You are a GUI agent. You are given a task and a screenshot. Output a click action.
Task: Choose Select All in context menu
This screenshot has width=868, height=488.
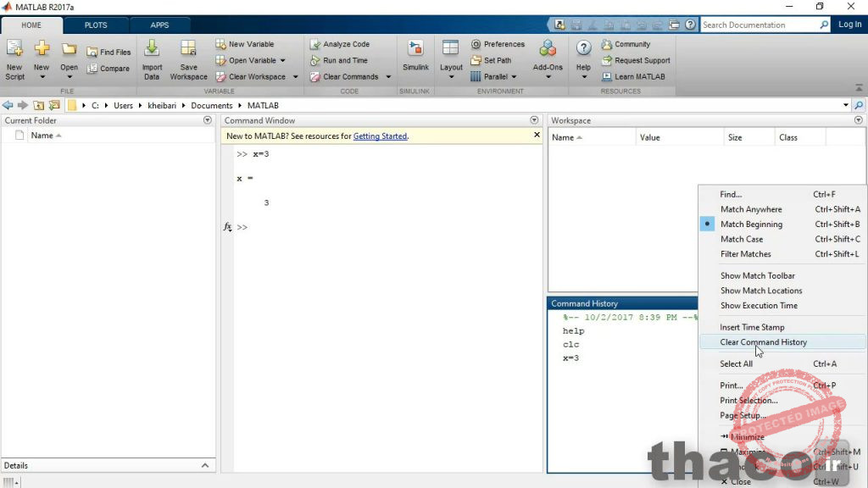(782, 363)
